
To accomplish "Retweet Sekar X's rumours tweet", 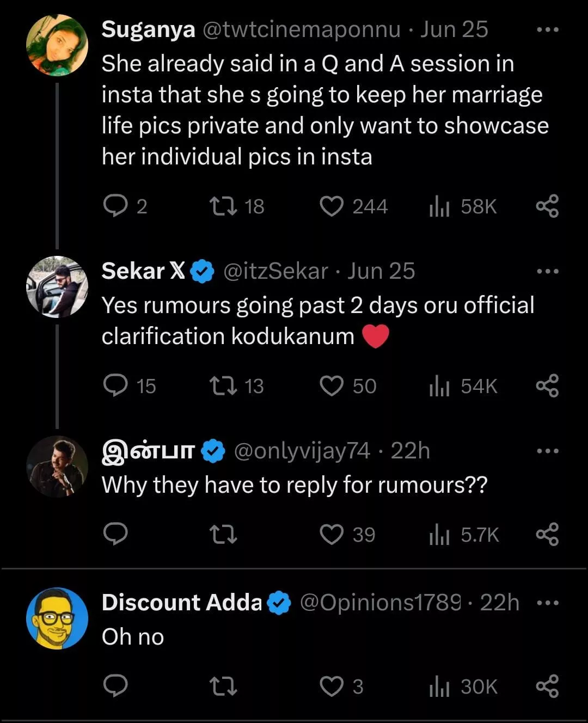I will click(223, 385).
